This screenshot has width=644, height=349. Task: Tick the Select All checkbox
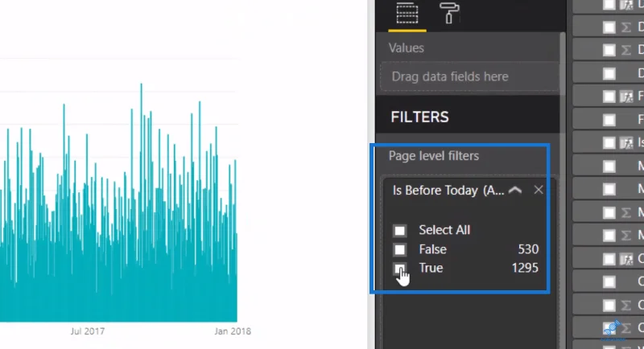tap(399, 231)
